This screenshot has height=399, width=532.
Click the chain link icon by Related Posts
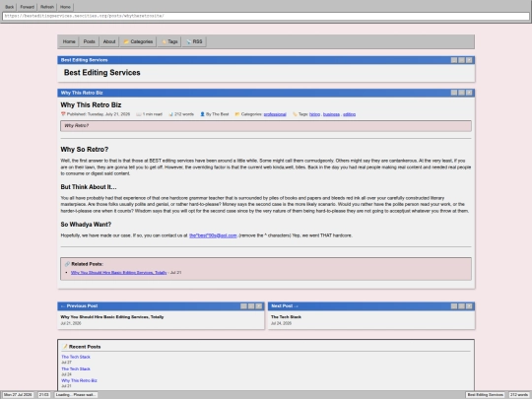67,264
